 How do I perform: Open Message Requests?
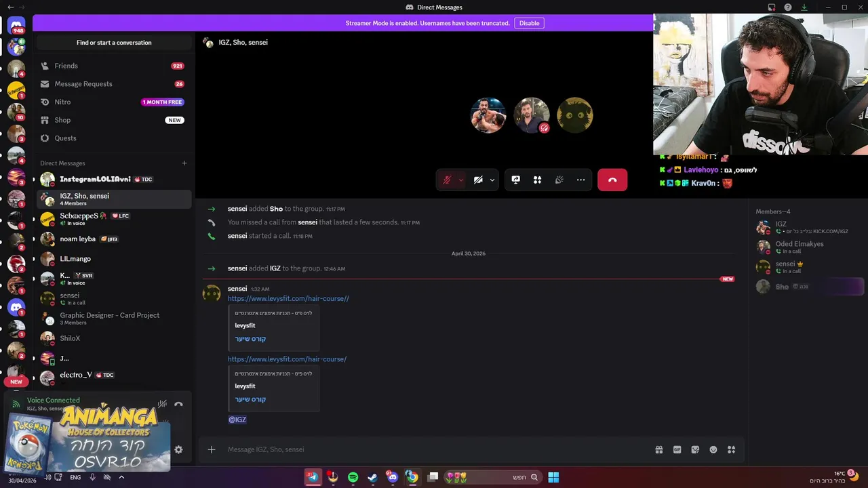[x=113, y=84]
